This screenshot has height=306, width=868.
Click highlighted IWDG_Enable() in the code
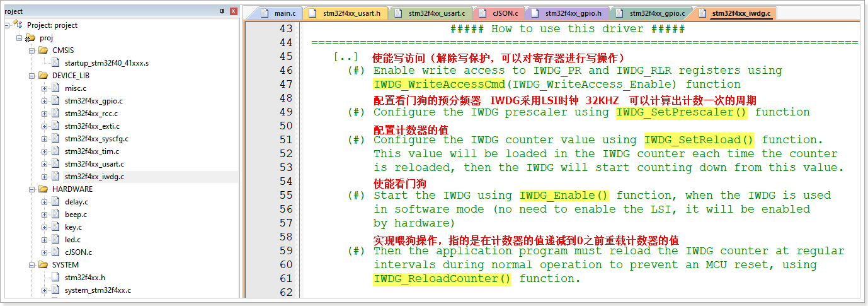pos(564,196)
